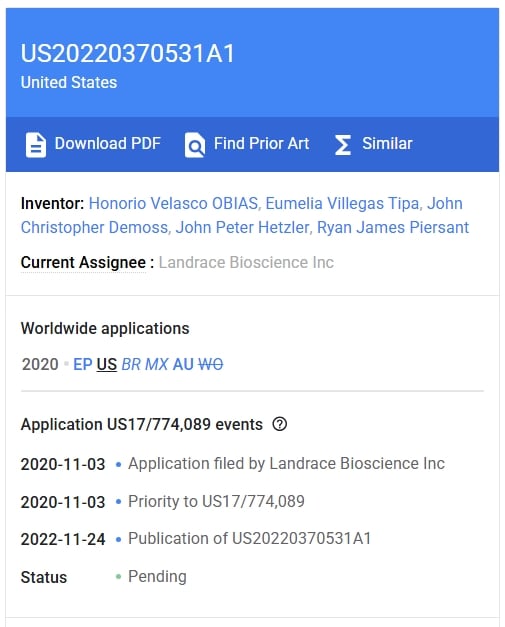The height and width of the screenshot is (627, 505).
Task: Select the US worldwide application
Action: click(x=107, y=364)
